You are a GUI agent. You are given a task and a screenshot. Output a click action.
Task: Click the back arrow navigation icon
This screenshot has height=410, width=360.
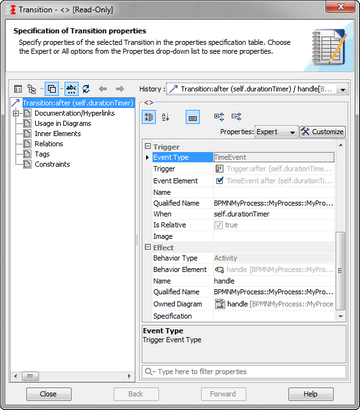(103, 89)
